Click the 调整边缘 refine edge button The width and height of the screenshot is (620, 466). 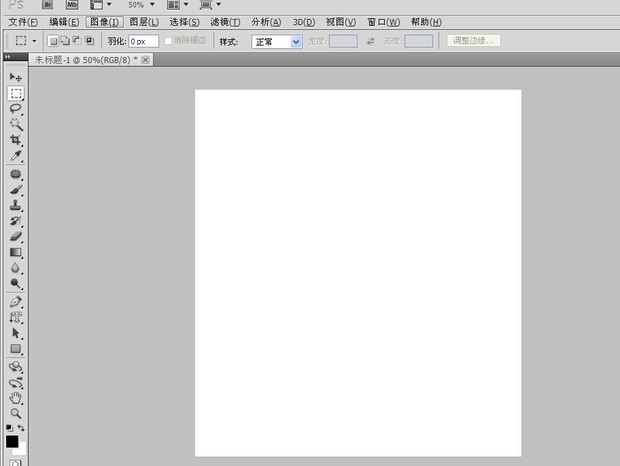click(x=473, y=41)
